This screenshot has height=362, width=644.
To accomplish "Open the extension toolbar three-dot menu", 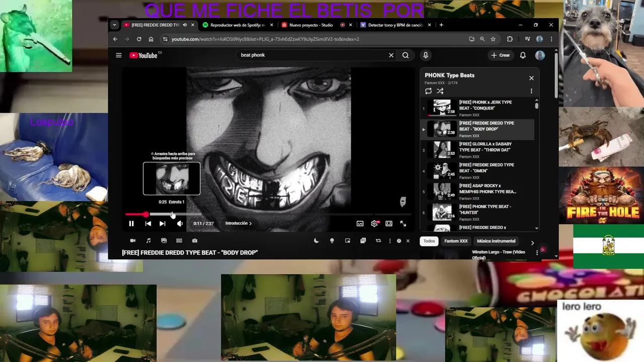I will click(390, 241).
